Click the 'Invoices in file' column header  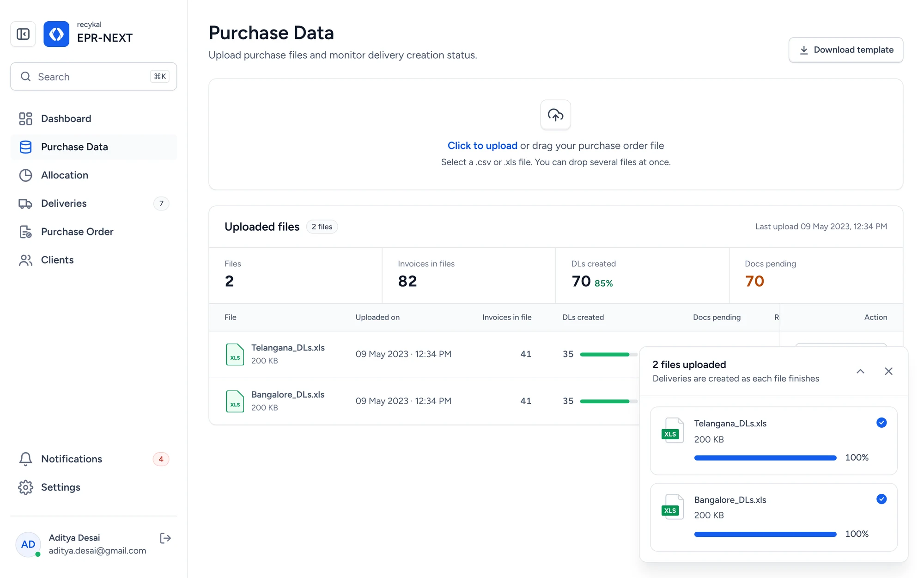(x=507, y=317)
